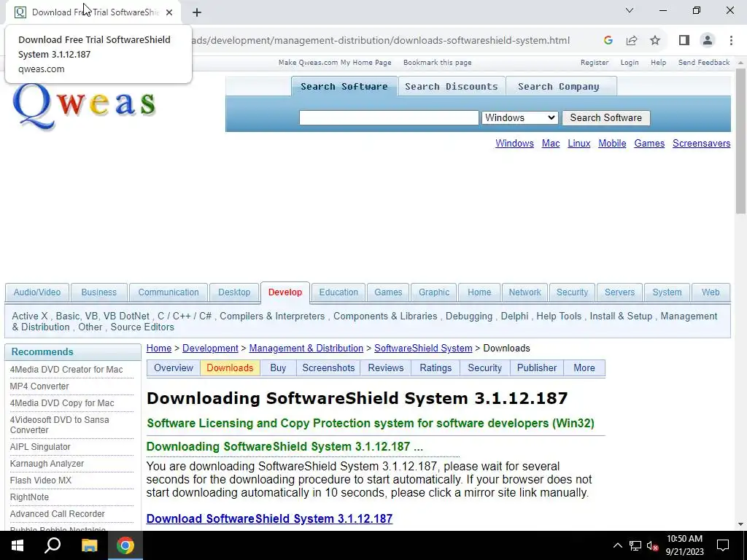Image resolution: width=747 pixels, height=560 pixels.
Task: Open Karnaugh Analyzer recommendation
Action: coord(47,464)
